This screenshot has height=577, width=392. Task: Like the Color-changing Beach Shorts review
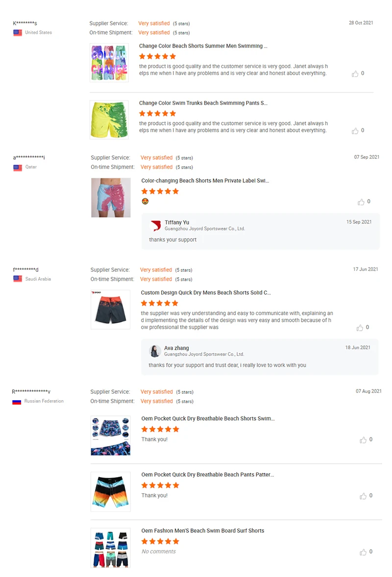(361, 202)
